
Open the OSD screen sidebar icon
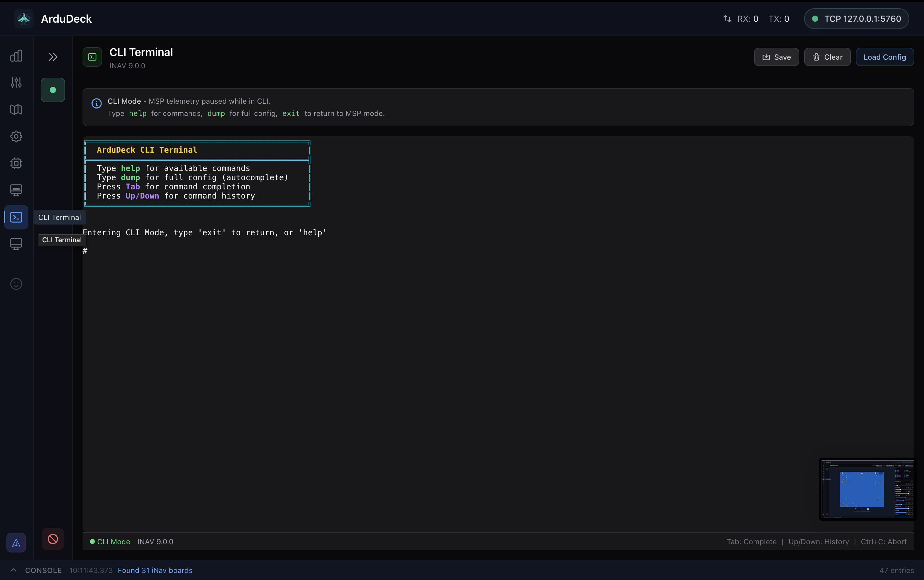pyautogui.click(x=16, y=190)
